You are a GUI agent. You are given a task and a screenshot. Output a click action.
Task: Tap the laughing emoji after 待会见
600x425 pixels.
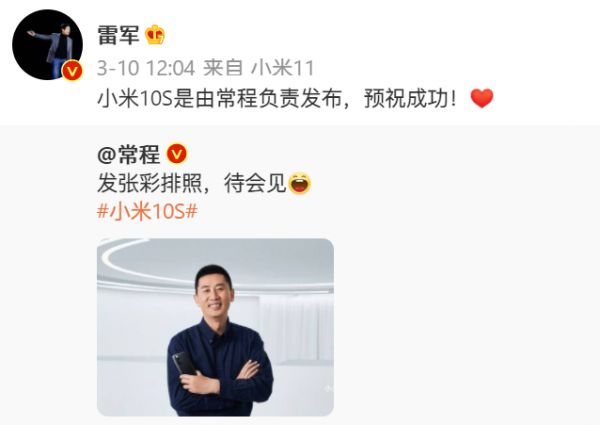(x=299, y=183)
